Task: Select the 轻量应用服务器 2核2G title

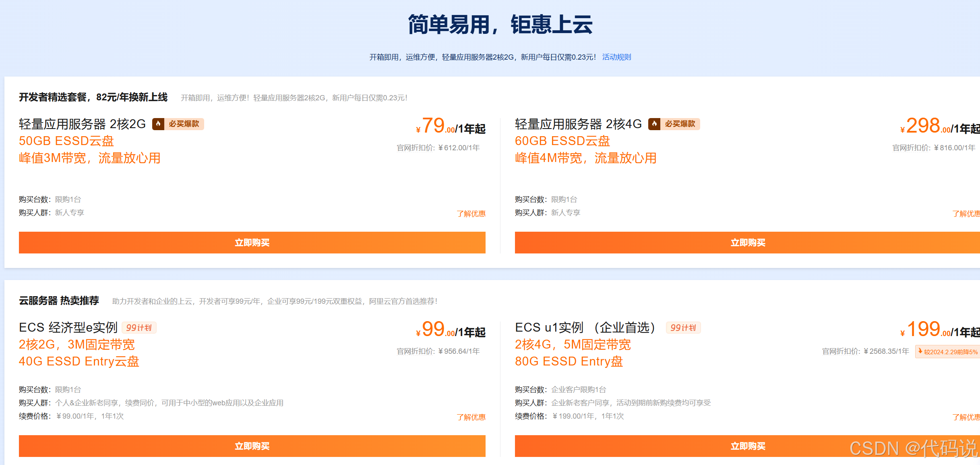Action: (x=82, y=124)
